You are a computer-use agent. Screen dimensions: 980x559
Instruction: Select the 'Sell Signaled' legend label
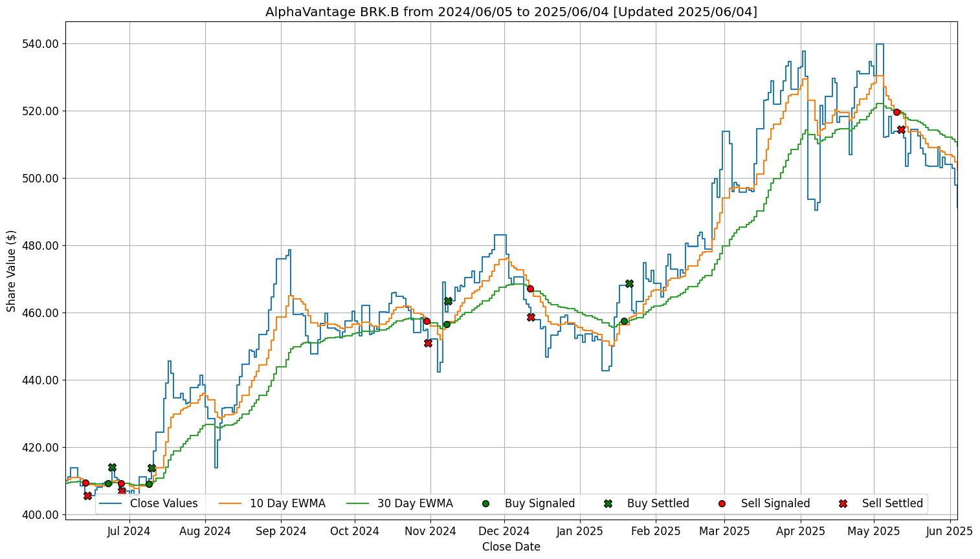775,503
